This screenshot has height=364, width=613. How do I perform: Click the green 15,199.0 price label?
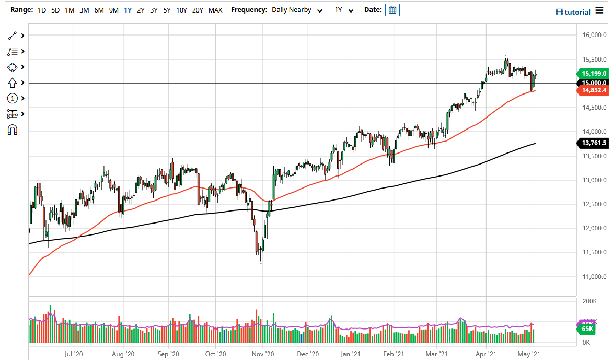pos(593,74)
